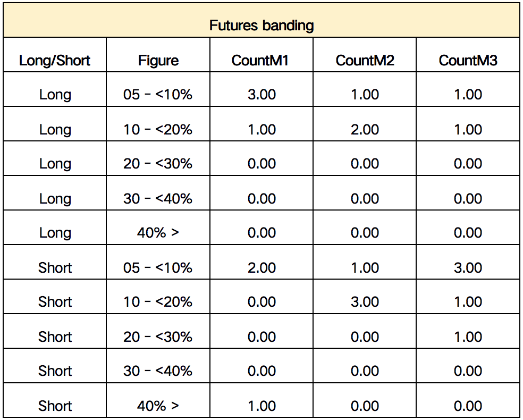Select the Long 40% > Figure cell
523x420 pixels.
coord(158,232)
